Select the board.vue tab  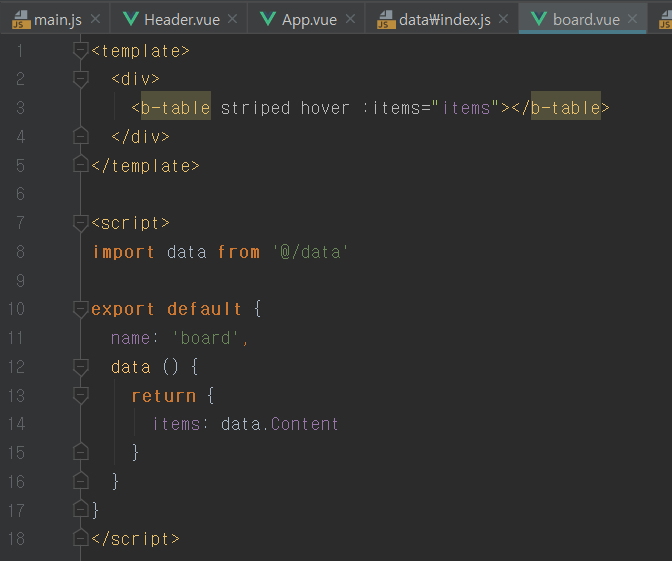coord(583,19)
